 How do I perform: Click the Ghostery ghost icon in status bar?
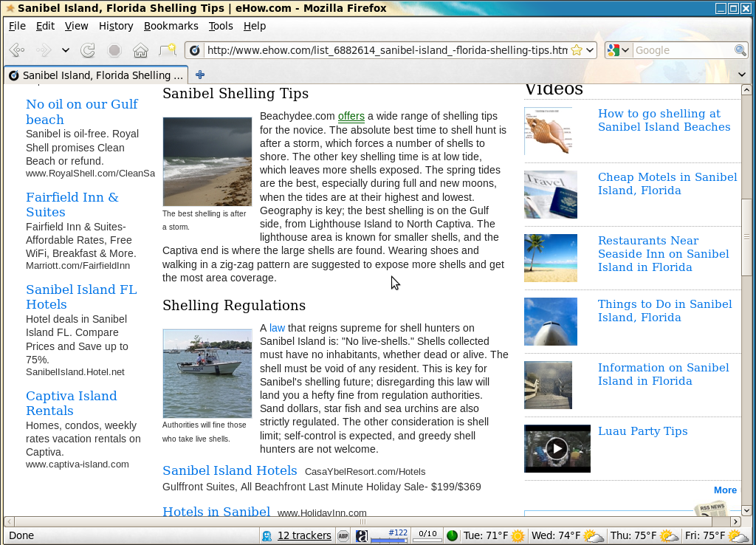click(267, 536)
